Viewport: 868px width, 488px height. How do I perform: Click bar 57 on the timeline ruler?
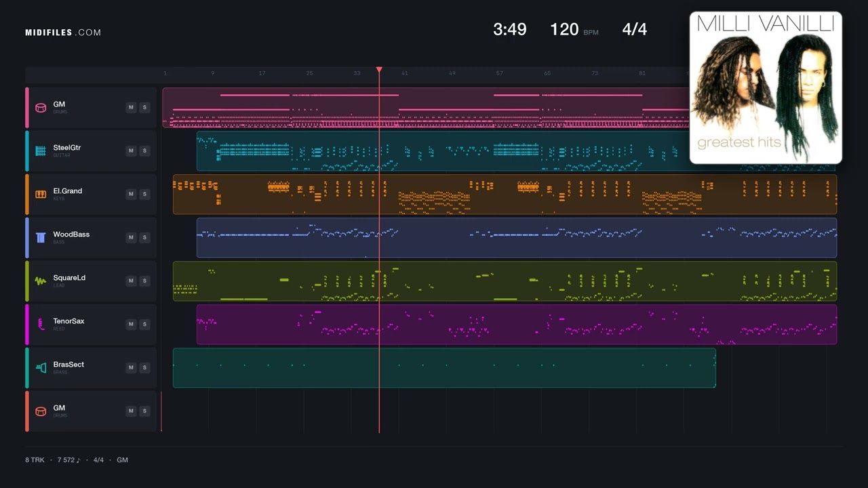[499, 73]
